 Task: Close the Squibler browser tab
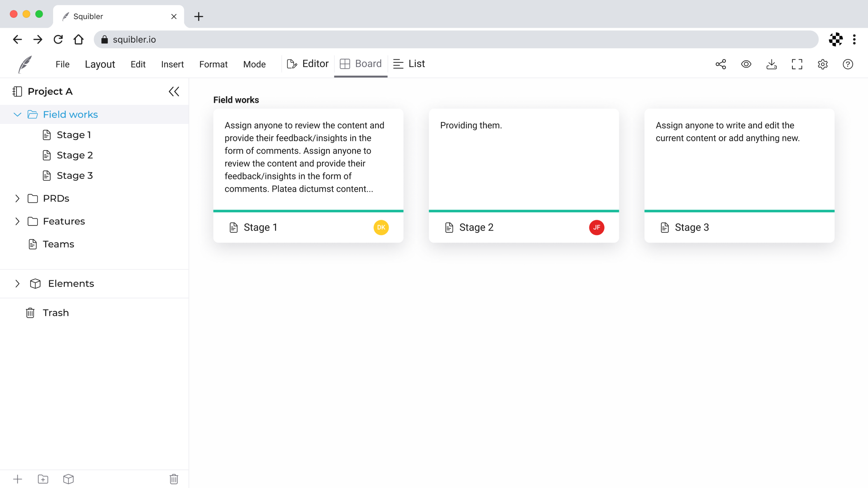click(174, 16)
